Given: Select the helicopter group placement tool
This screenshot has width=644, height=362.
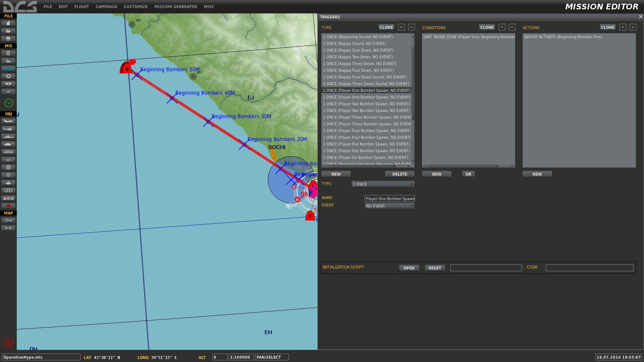Looking at the screenshot, I should [x=8, y=129].
